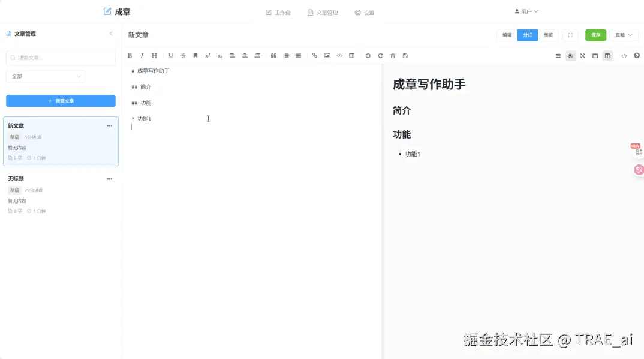Toggle the preview eye visibility icon
The width and height of the screenshot is (644, 359).
point(570,55)
